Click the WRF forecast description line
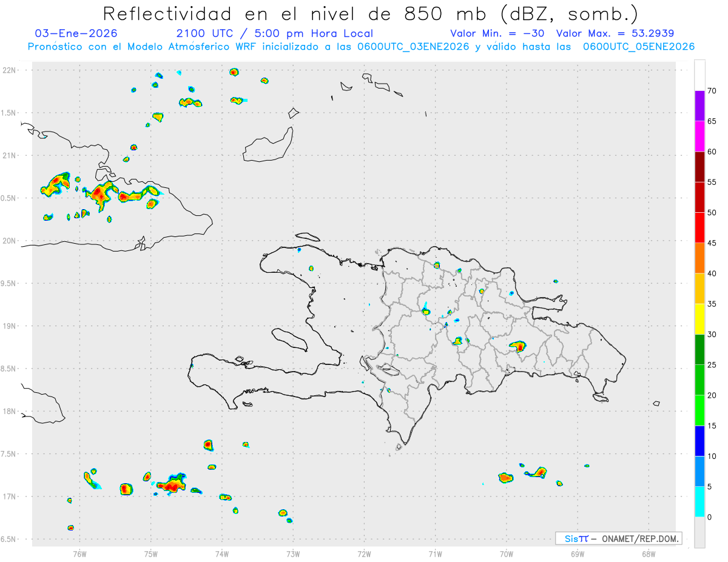 [361, 47]
